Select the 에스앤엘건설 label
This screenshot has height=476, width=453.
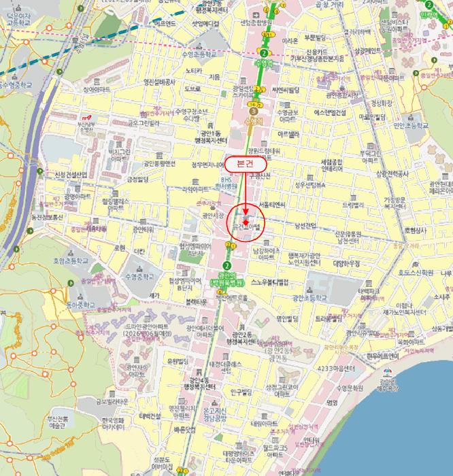click(x=330, y=113)
